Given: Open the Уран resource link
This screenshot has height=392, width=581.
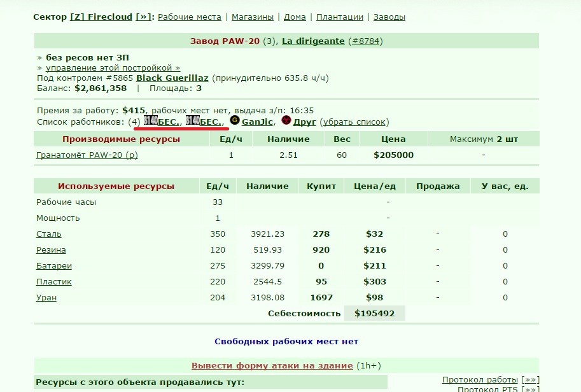Looking at the screenshot, I should [46, 298].
